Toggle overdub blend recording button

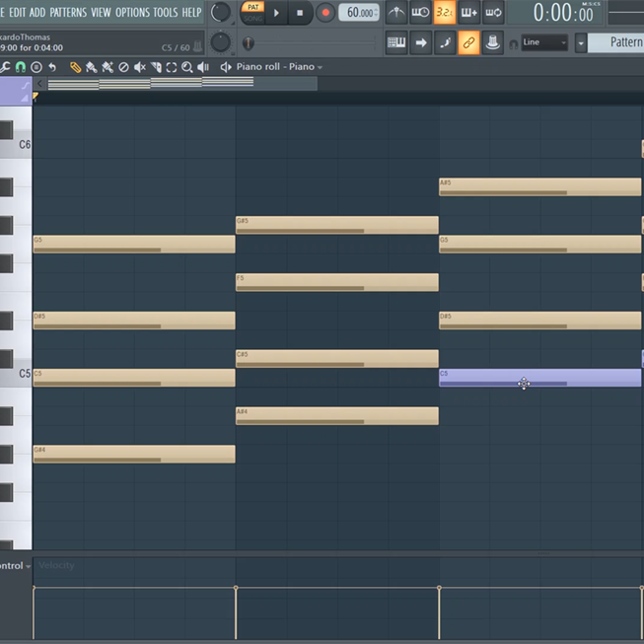coord(468,12)
